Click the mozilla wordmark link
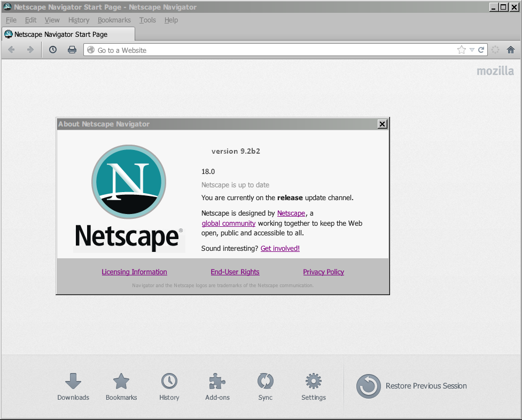The width and height of the screenshot is (522, 420). click(495, 71)
